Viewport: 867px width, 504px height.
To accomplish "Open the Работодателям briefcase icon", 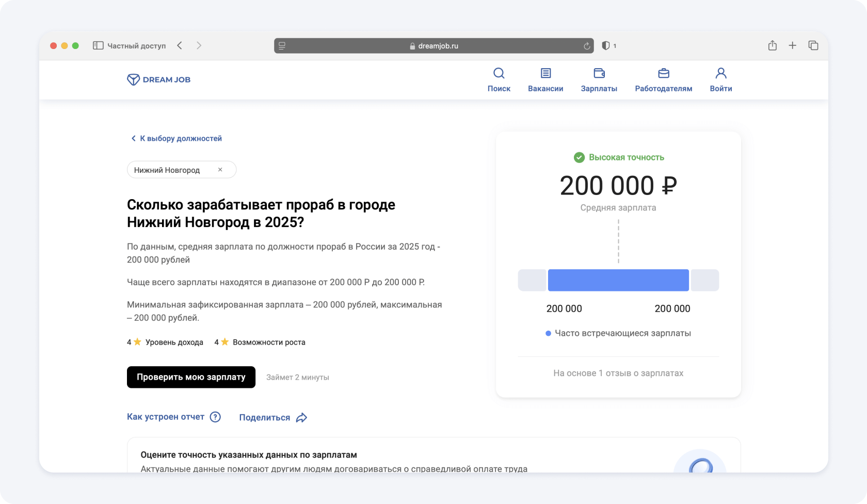I will [664, 73].
